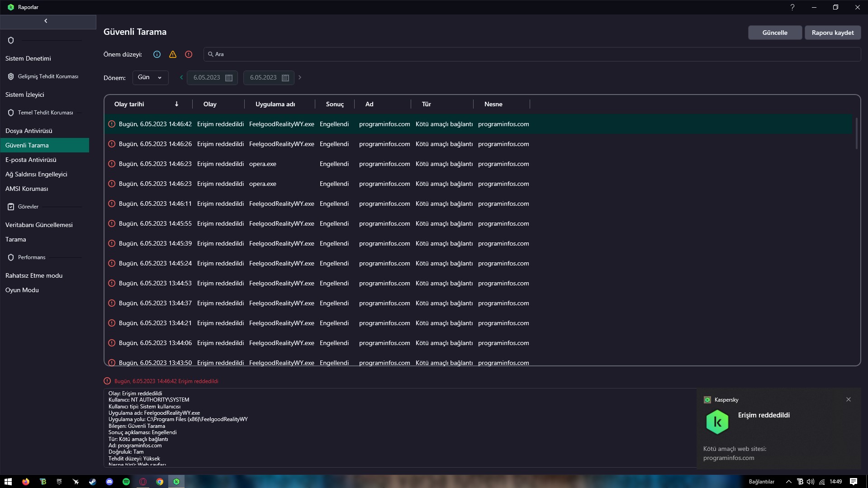Open E-posta Antivirüsü in the sidebar

(x=31, y=160)
